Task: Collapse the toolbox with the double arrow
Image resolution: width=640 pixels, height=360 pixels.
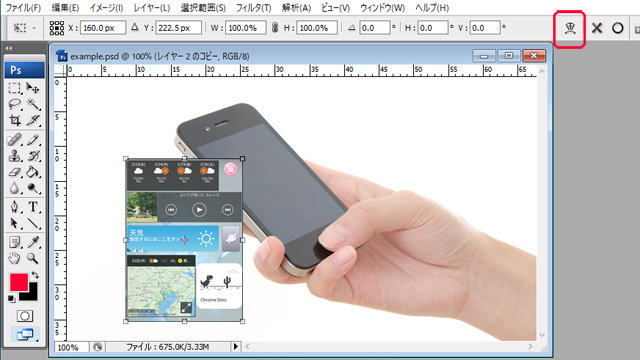Action: pyautogui.click(x=9, y=48)
